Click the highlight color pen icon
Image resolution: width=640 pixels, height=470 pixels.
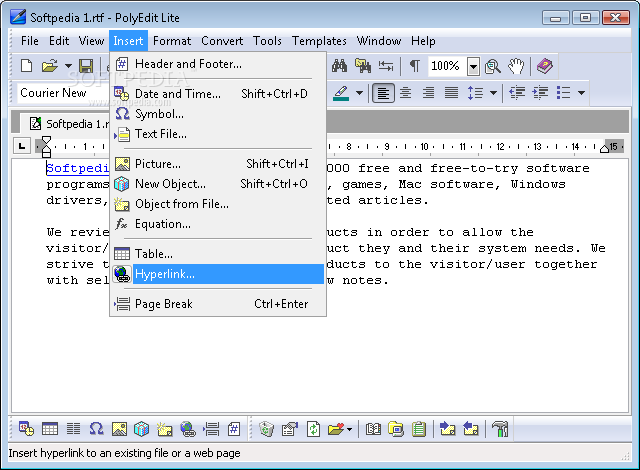tap(341, 93)
